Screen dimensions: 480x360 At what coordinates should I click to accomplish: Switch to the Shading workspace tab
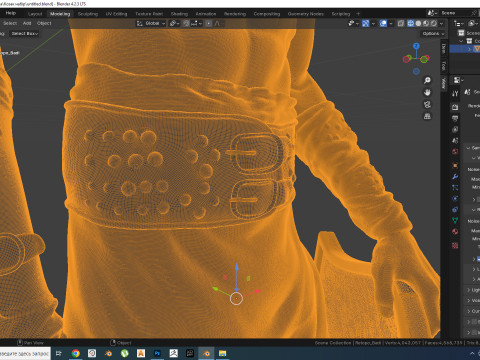pos(179,14)
